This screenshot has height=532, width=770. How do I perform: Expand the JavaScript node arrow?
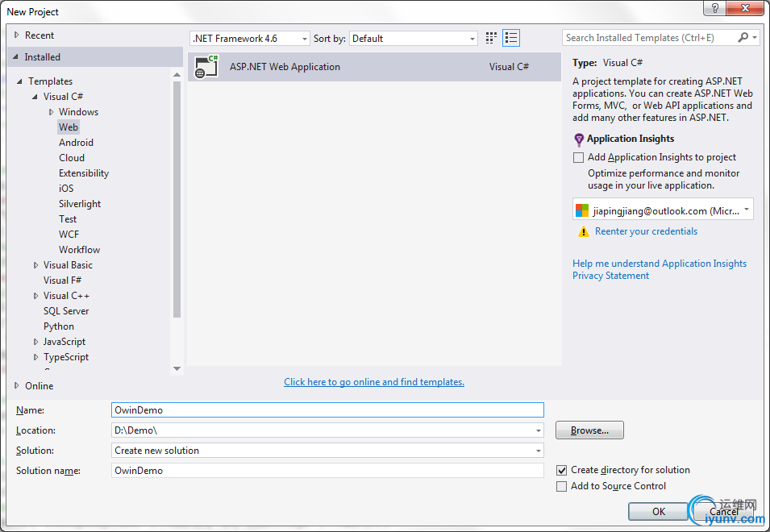[35, 342]
